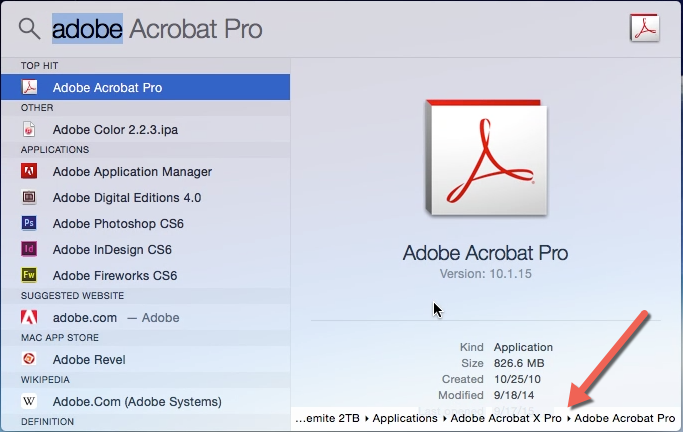Viewport: 683px width, 432px height.
Task: Click the large Acrobat Pro preview icon
Action: coord(487,158)
